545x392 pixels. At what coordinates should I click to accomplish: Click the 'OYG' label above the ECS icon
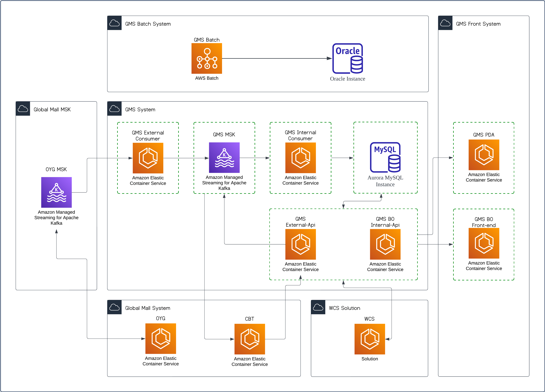coord(160,319)
